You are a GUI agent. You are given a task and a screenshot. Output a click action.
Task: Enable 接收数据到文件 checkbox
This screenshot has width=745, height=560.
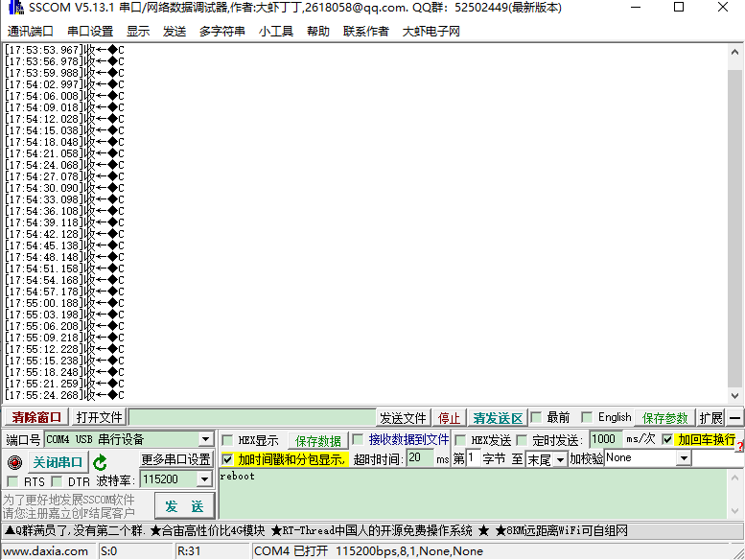click(358, 439)
